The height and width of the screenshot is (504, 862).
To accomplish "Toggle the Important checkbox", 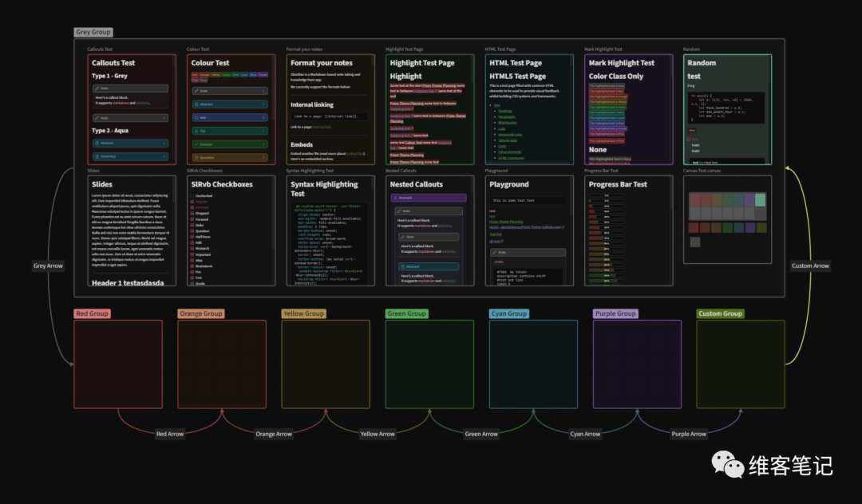I will 192,254.
